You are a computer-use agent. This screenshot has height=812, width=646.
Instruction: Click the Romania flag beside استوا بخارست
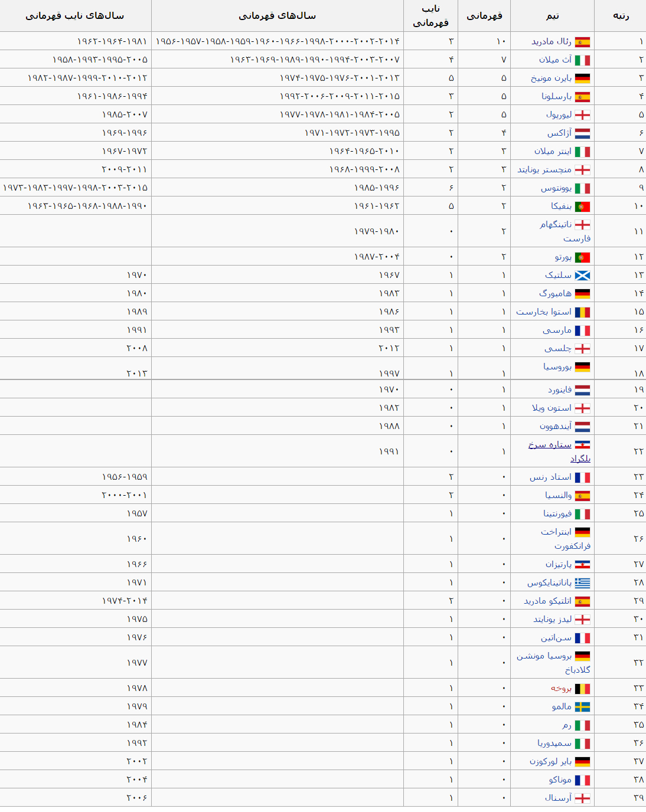tap(582, 312)
